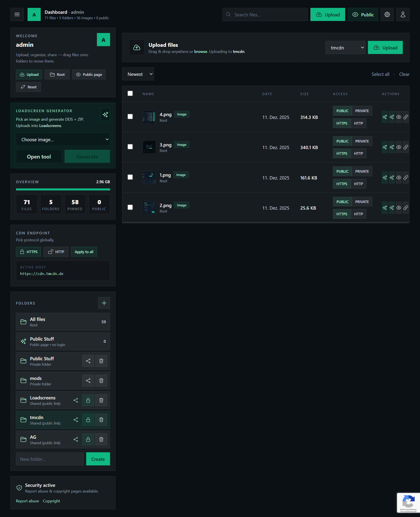Open the settings gear icon
The width and height of the screenshot is (420, 517).
pyautogui.click(x=387, y=14)
